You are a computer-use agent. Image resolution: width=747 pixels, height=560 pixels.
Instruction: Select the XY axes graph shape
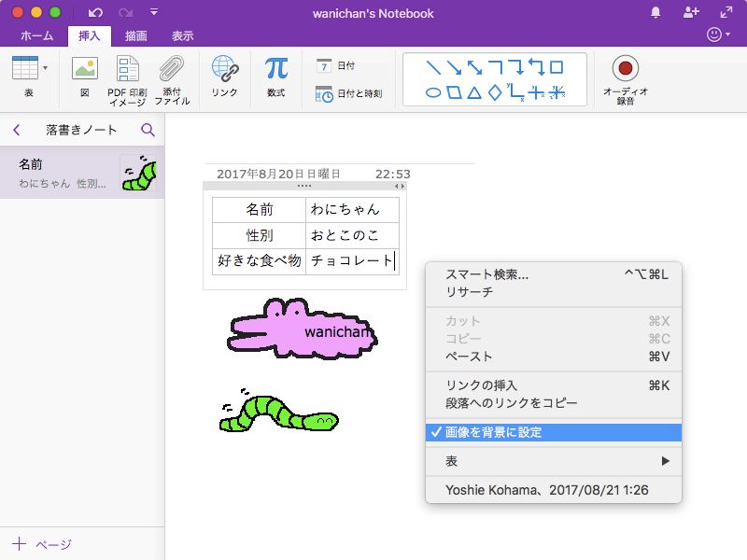516,92
